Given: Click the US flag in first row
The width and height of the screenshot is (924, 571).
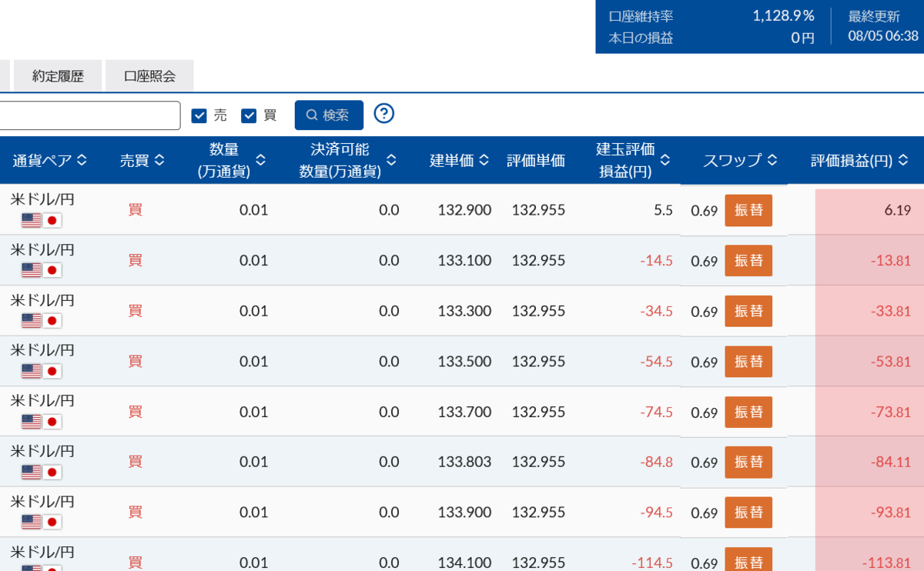Looking at the screenshot, I should click(32, 220).
